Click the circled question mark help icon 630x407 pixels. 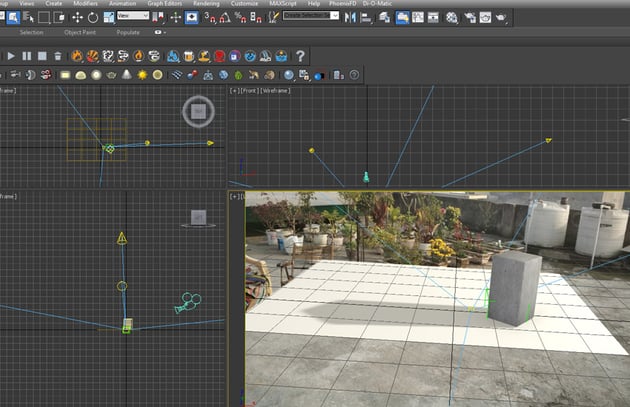point(354,75)
